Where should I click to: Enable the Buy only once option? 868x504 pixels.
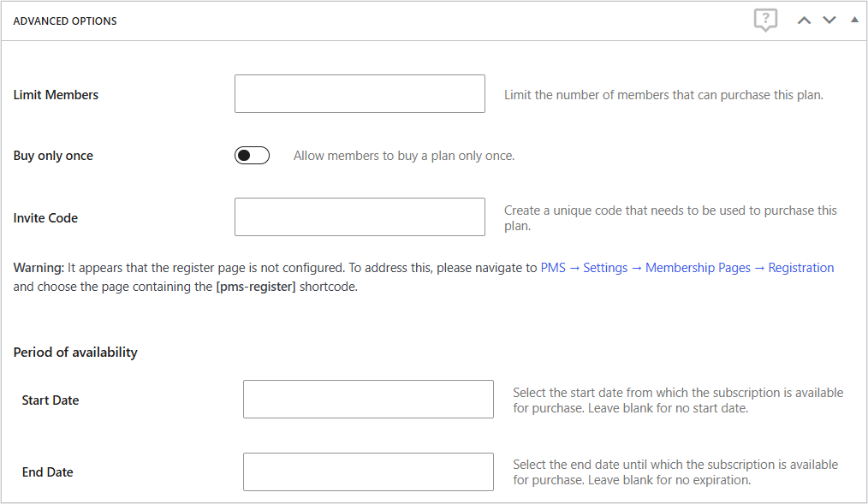251,155
